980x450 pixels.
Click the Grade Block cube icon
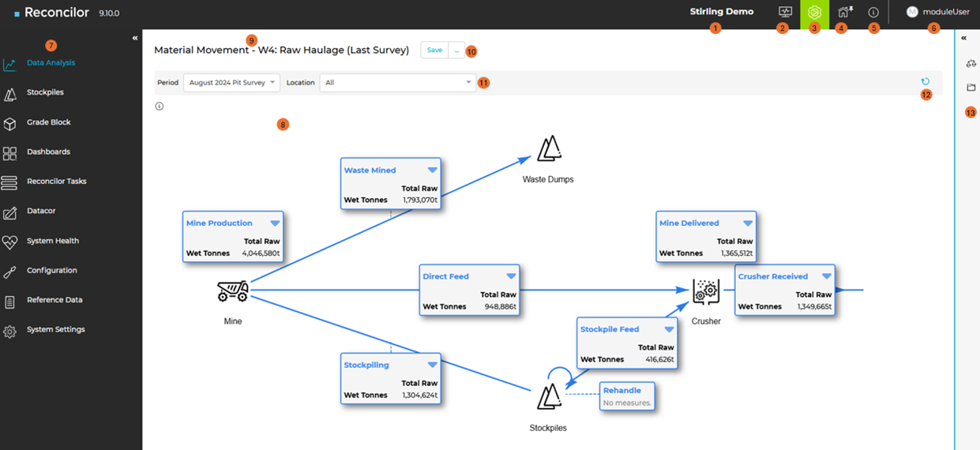point(9,124)
